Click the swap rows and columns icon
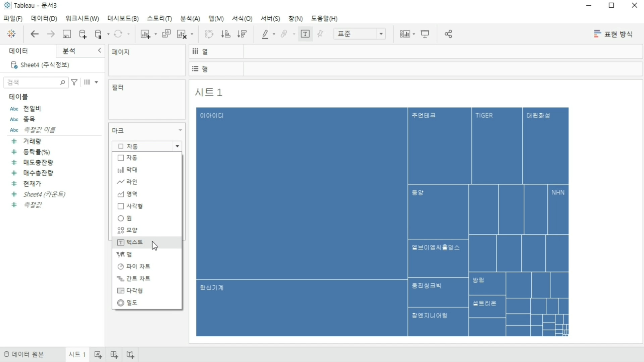The width and height of the screenshot is (644, 362). [209, 34]
